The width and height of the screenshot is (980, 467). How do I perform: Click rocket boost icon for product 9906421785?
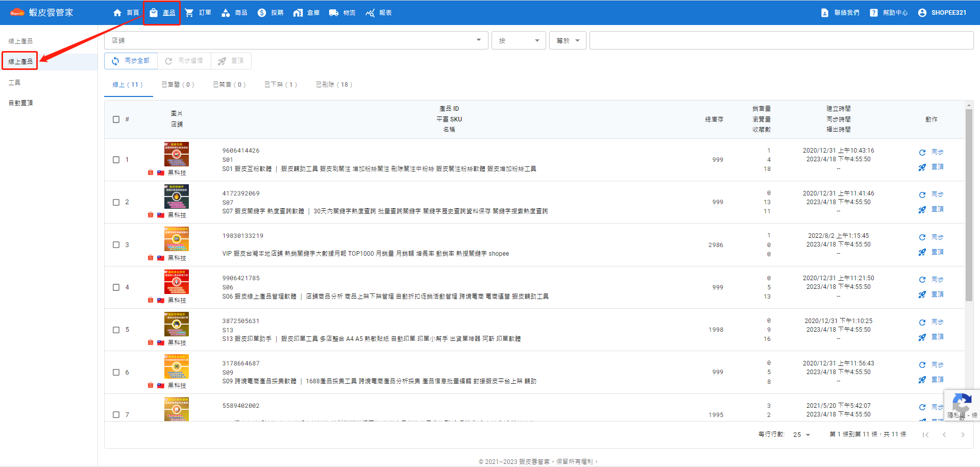[x=922, y=295]
